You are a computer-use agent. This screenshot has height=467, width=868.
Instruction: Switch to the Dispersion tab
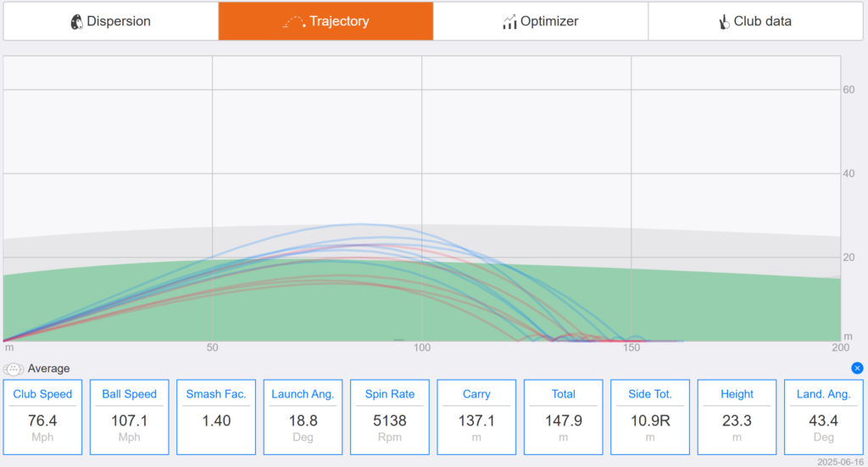[111, 21]
